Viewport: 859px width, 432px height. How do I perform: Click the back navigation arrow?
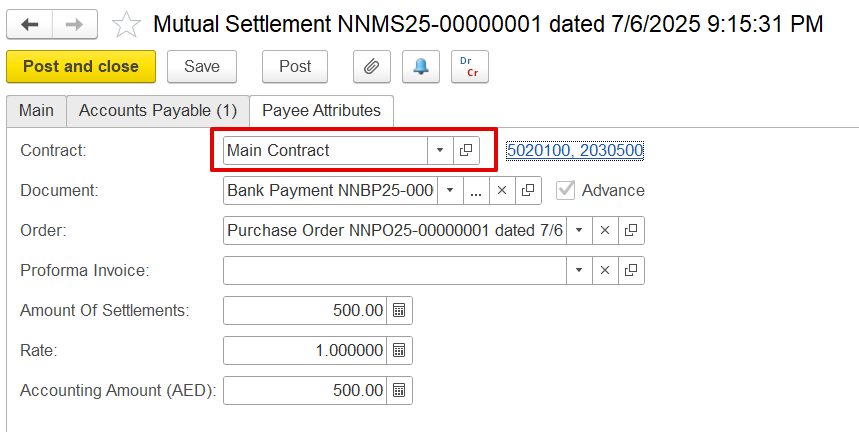point(30,24)
